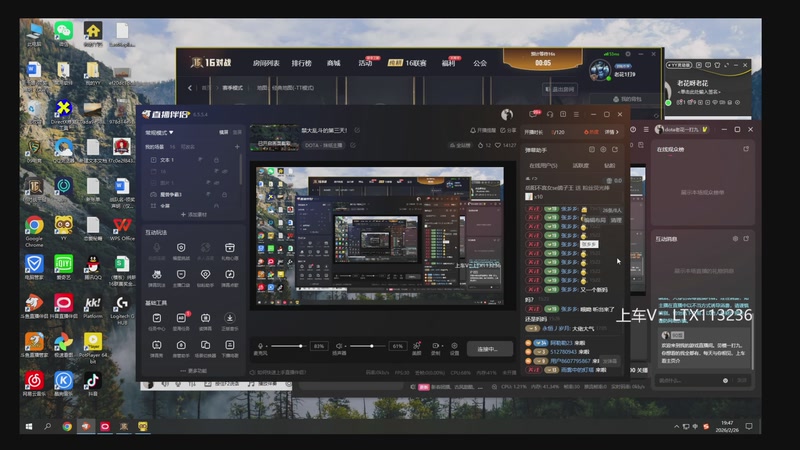800x450 pixels.
Task: Open hamburger menu in 直播伴侣 title bar
Action: (576, 114)
